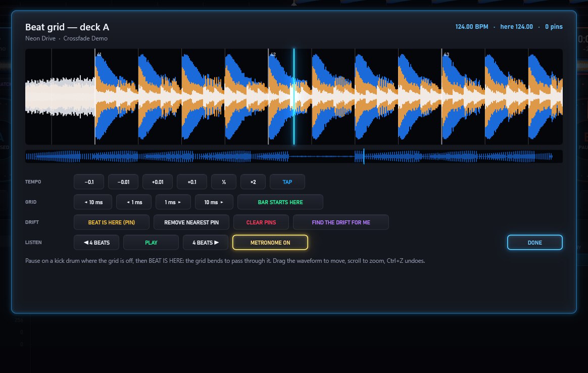Click the 'here 124.00' local tempo readout
The image size is (588, 373).
[516, 27]
